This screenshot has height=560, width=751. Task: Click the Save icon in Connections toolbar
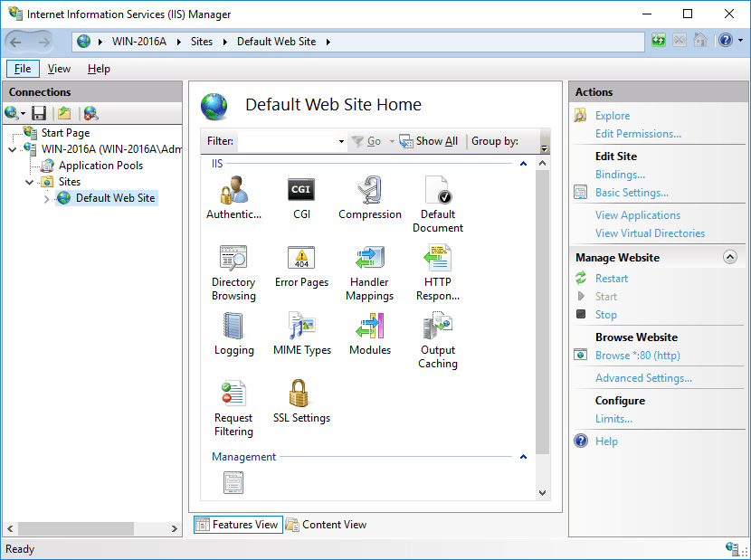39,113
